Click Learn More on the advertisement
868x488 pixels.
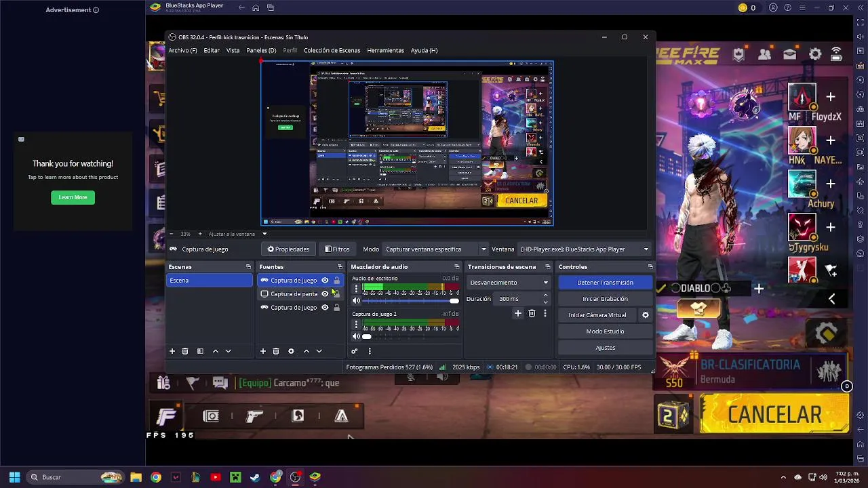pos(73,197)
